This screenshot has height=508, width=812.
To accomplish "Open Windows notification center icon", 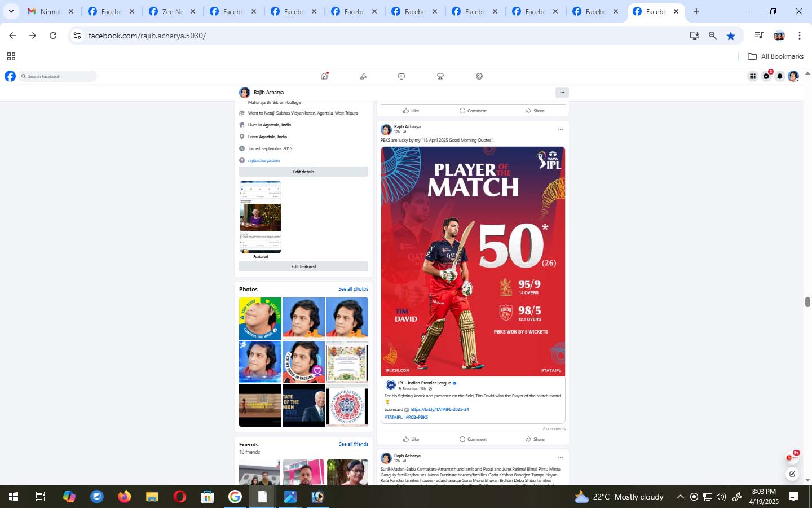I will point(793,497).
